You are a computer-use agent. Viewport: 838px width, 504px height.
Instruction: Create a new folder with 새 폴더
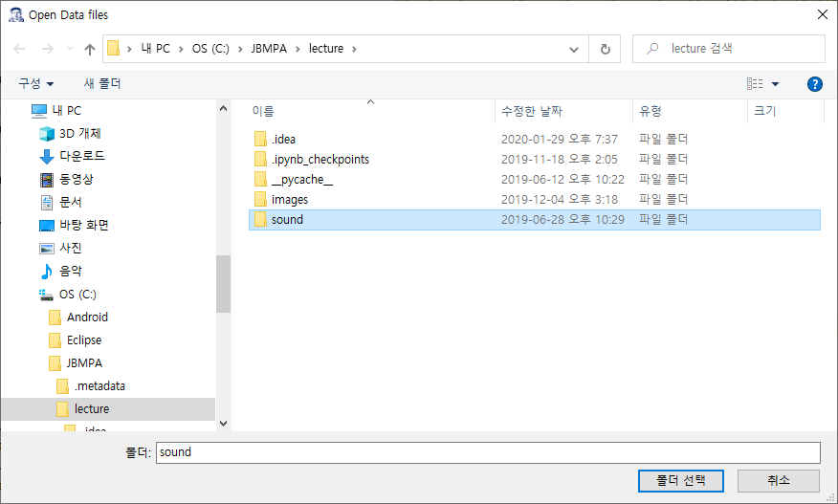[102, 83]
